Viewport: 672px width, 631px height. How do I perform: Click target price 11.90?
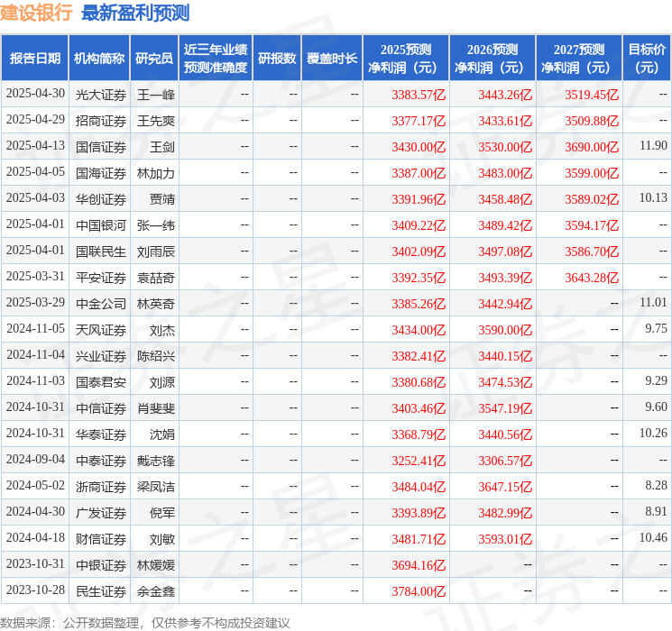(653, 146)
